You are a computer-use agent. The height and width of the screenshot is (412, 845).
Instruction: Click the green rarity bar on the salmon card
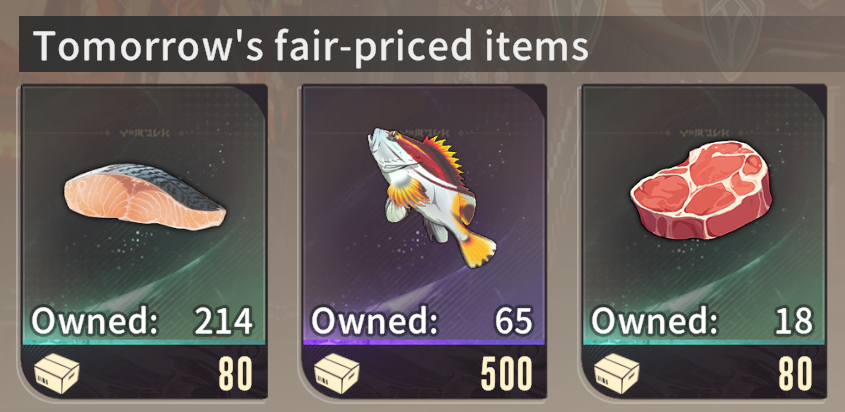click(x=144, y=342)
